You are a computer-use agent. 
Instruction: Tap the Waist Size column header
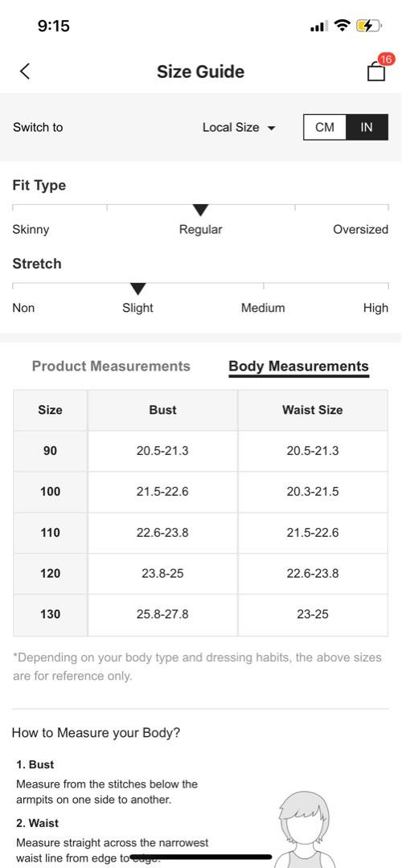[312, 410]
